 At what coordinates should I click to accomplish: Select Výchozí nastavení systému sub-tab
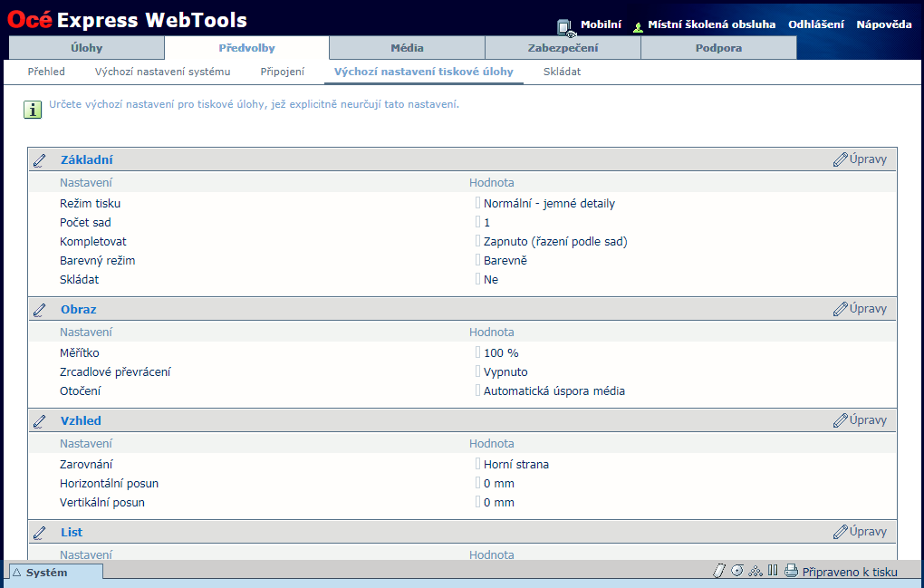coord(162,72)
